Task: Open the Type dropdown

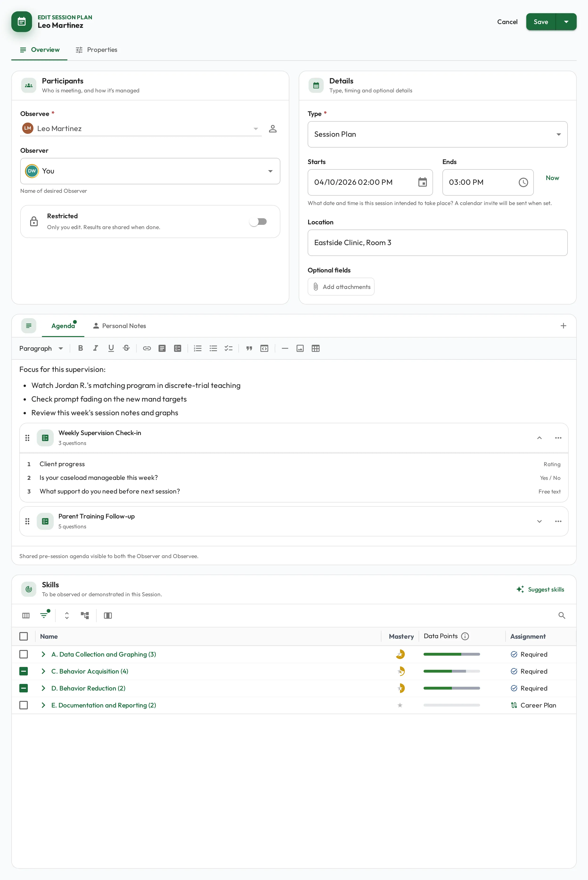Action: click(437, 134)
